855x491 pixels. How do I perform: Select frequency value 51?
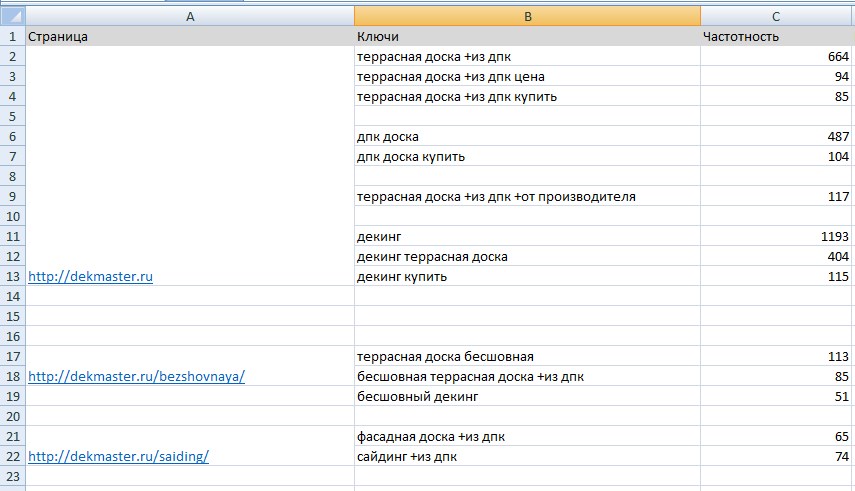776,397
